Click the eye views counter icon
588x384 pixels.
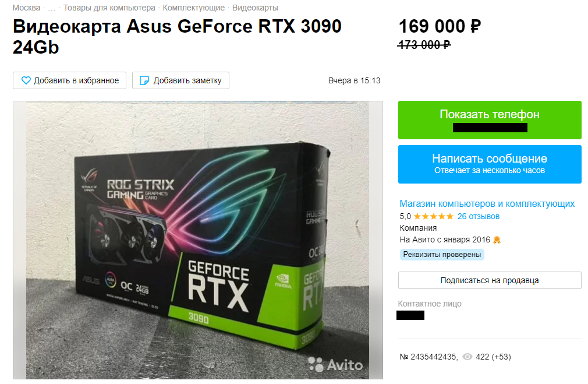click(467, 357)
